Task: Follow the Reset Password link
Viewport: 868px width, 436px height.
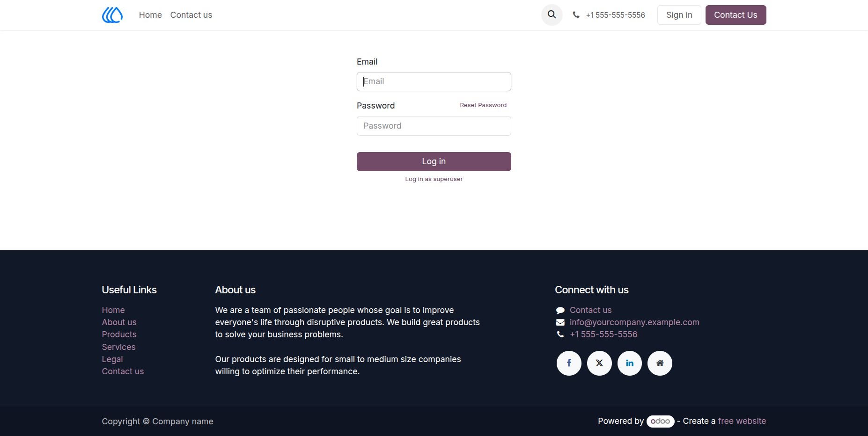Action: point(483,105)
